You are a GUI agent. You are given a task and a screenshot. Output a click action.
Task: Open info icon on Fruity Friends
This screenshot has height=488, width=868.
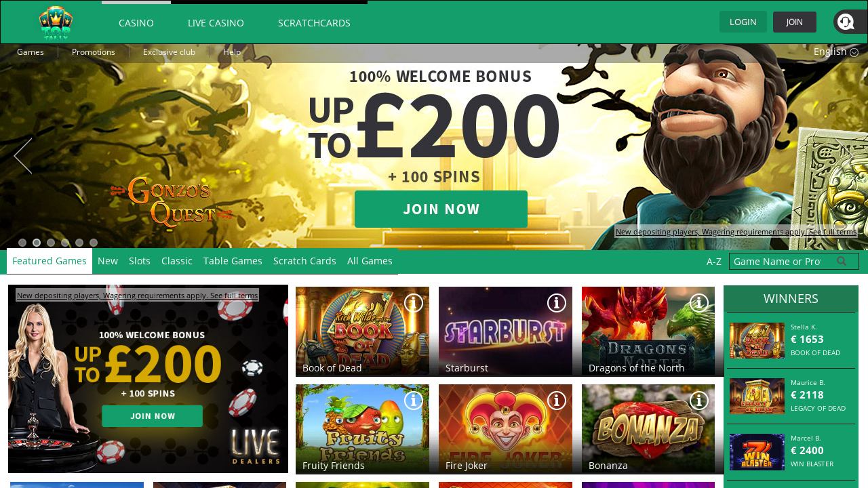pyautogui.click(x=414, y=401)
